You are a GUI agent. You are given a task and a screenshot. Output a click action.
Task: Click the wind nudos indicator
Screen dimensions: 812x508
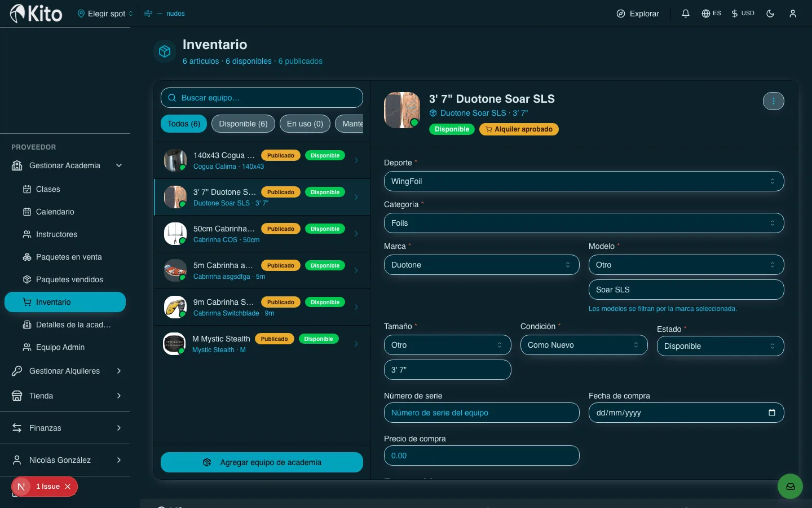(164, 14)
